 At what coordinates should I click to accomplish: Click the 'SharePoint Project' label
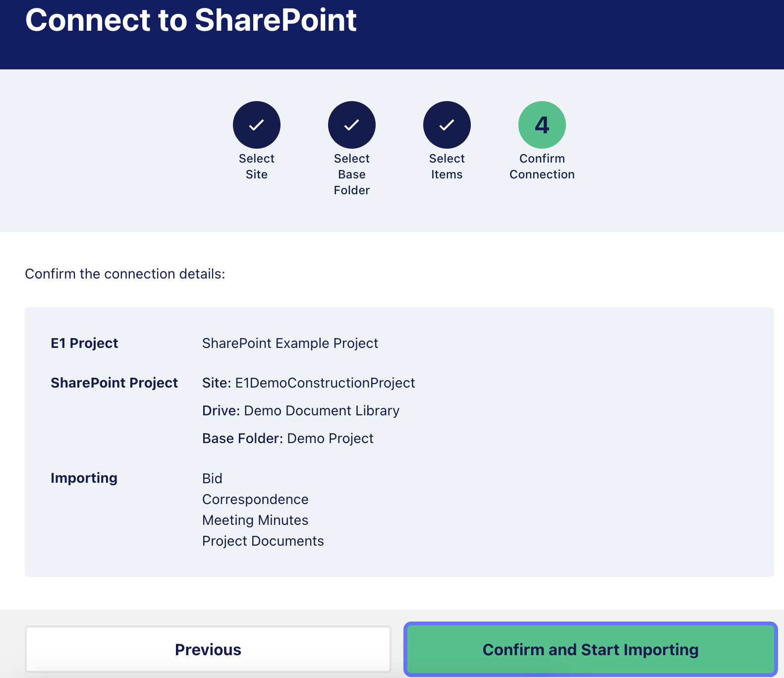click(x=114, y=383)
